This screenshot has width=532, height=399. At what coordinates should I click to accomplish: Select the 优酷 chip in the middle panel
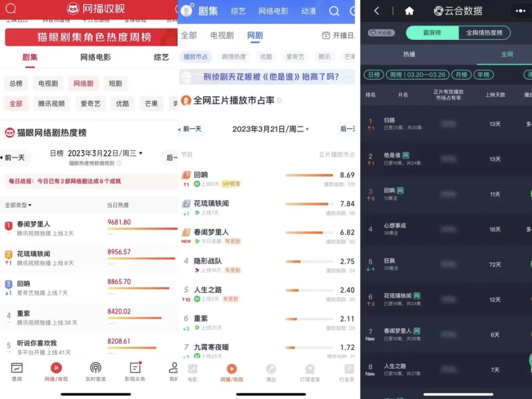point(266,57)
